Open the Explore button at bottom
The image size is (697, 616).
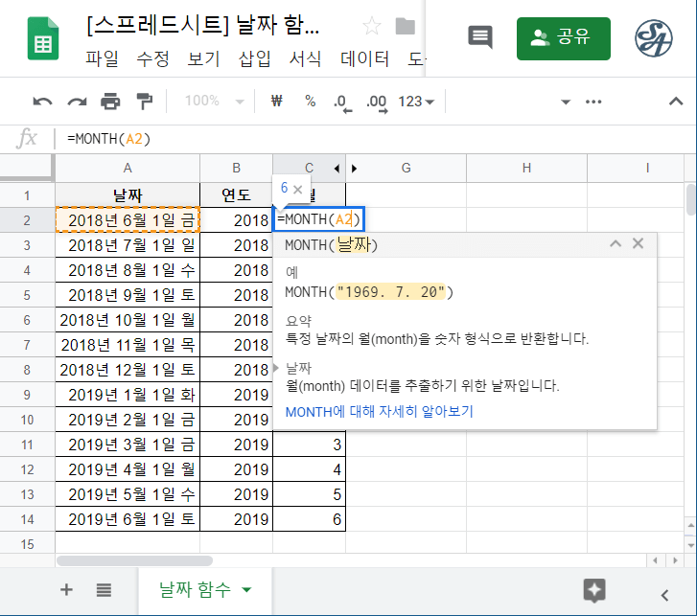click(x=594, y=590)
